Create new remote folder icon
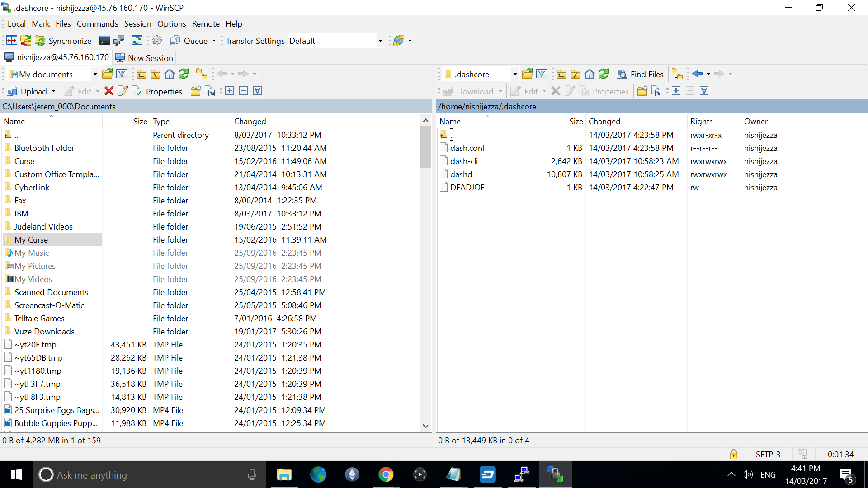 point(642,91)
